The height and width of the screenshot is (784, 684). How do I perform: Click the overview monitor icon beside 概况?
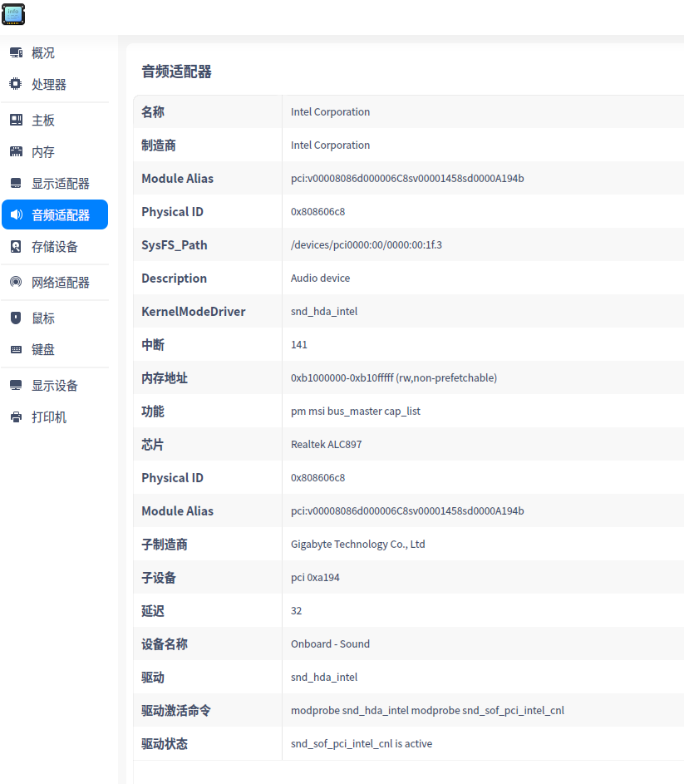(16, 52)
